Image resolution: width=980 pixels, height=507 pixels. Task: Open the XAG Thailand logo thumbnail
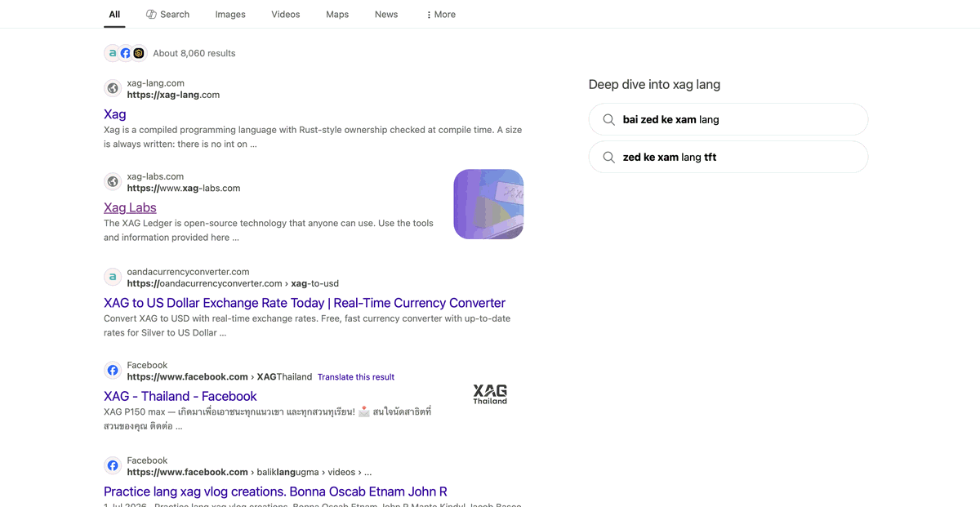(490, 394)
